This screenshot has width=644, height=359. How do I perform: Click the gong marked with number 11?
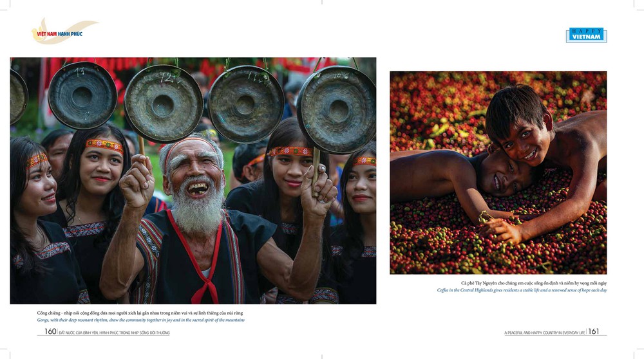click(245, 104)
